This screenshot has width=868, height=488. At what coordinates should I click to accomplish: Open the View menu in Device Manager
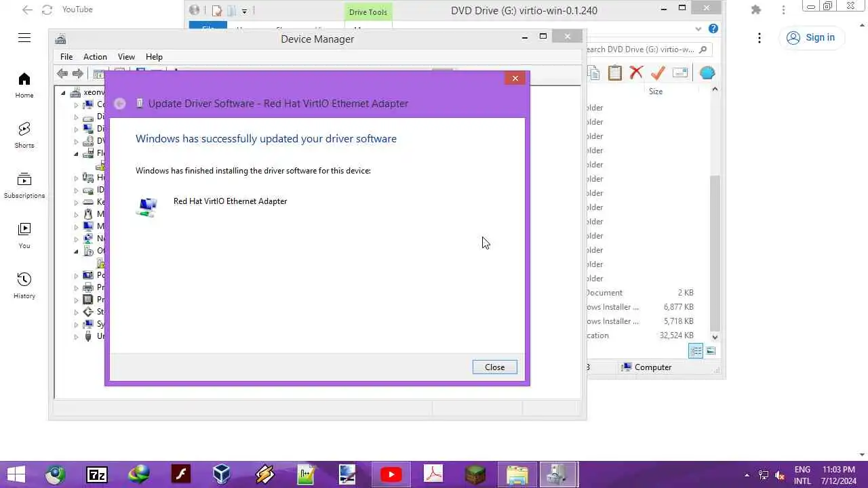(x=126, y=57)
